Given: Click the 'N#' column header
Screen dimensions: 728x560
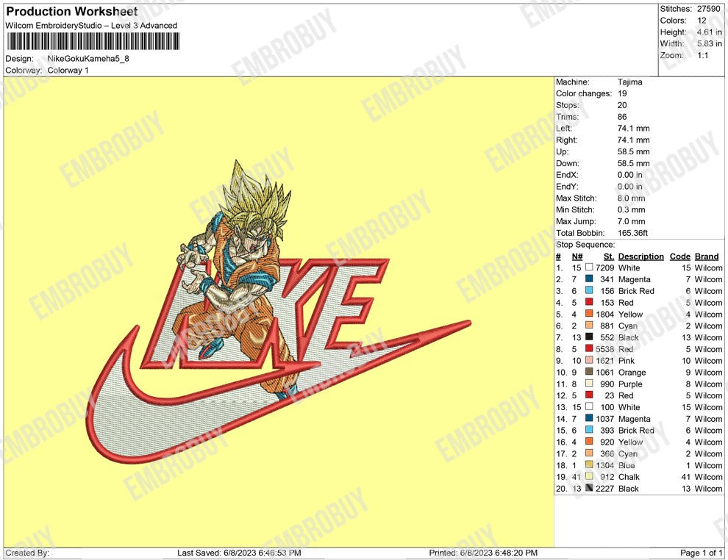Looking at the screenshot, I should 577,256.
